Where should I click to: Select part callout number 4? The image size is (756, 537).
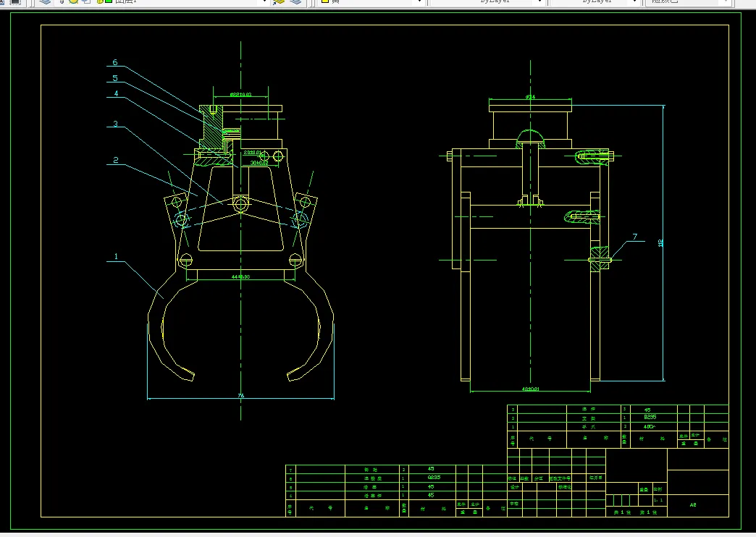(116, 93)
